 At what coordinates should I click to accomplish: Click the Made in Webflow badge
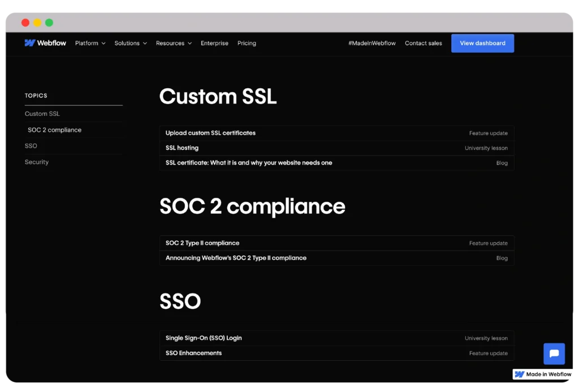point(543,374)
